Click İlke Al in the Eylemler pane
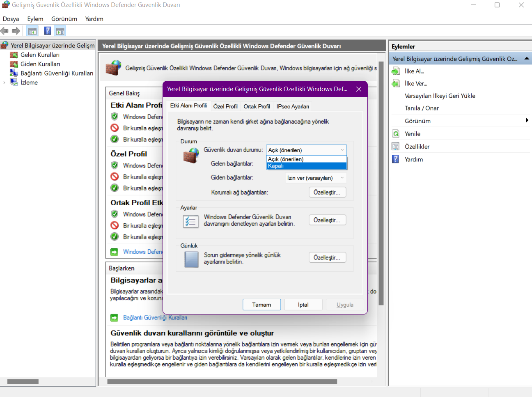 tap(414, 71)
